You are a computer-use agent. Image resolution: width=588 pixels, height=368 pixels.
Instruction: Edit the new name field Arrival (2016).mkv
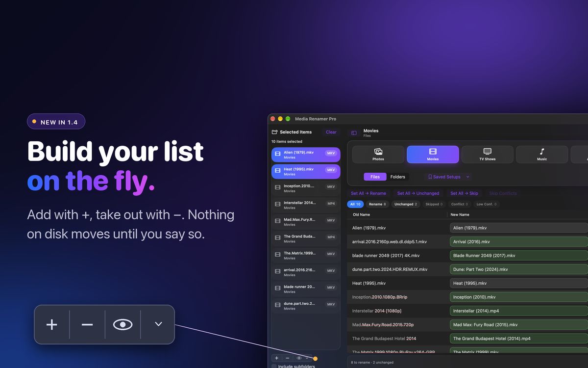pos(519,241)
